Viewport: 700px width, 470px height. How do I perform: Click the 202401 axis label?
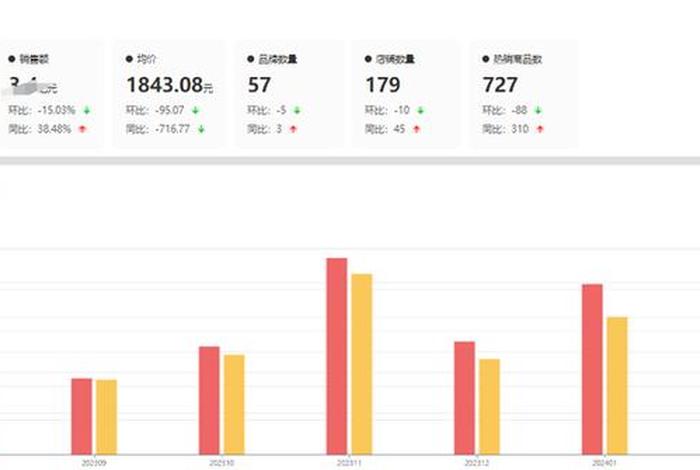604,463
